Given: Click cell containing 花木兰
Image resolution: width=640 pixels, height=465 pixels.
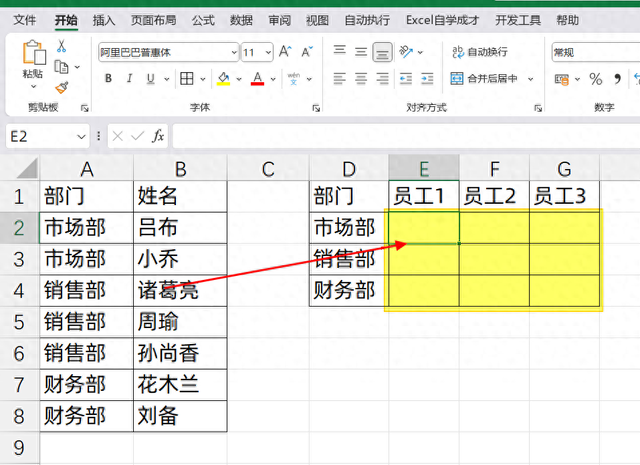Looking at the screenshot, I should coord(180,385).
